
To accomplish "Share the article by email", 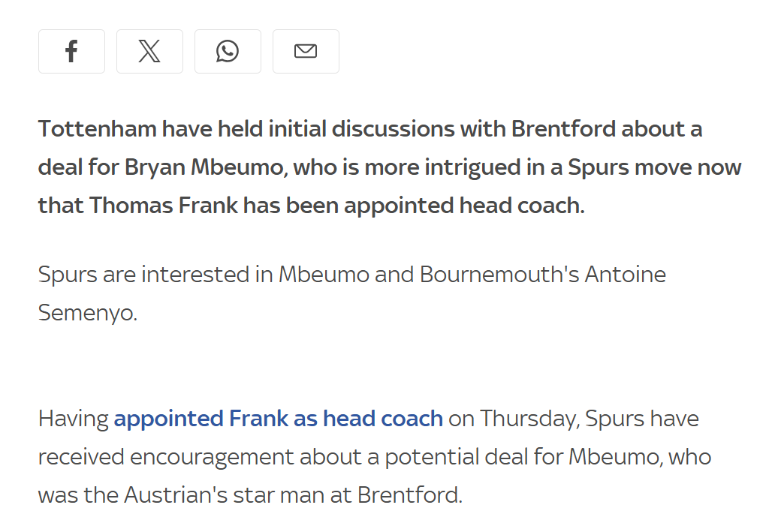I will [x=306, y=51].
